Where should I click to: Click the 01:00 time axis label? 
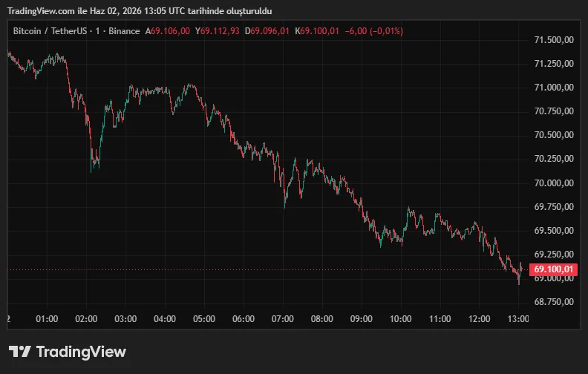coord(47,319)
